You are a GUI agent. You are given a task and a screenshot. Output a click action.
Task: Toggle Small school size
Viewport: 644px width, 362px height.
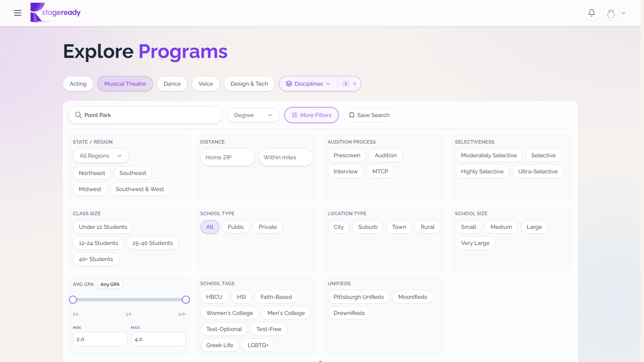469,227
